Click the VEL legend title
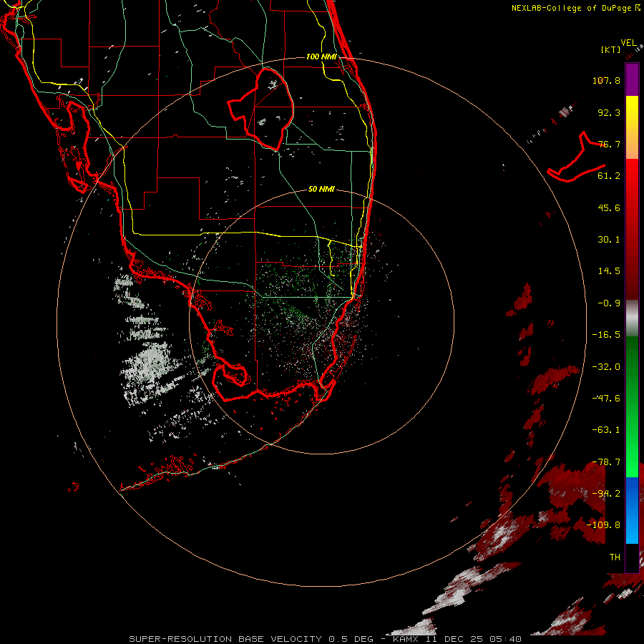Viewport: 644px width, 644px height. (x=628, y=43)
